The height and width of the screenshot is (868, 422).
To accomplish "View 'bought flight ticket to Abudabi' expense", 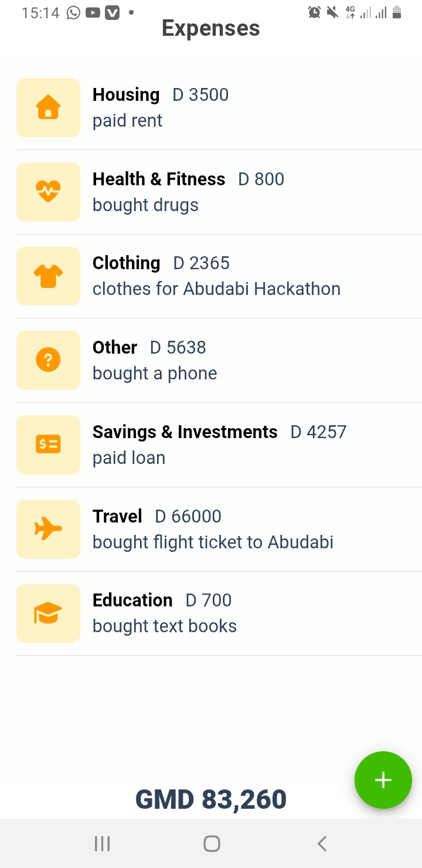I will (x=213, y=542).
